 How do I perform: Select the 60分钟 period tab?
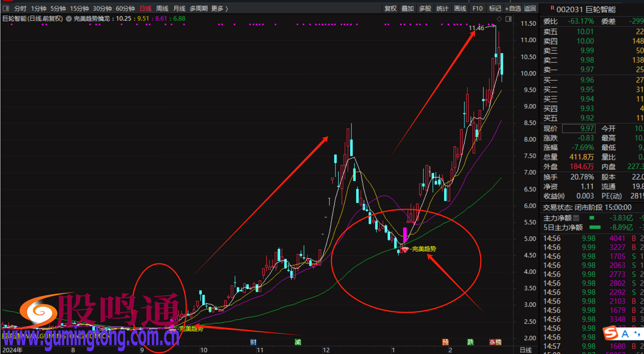click(125, 8)
